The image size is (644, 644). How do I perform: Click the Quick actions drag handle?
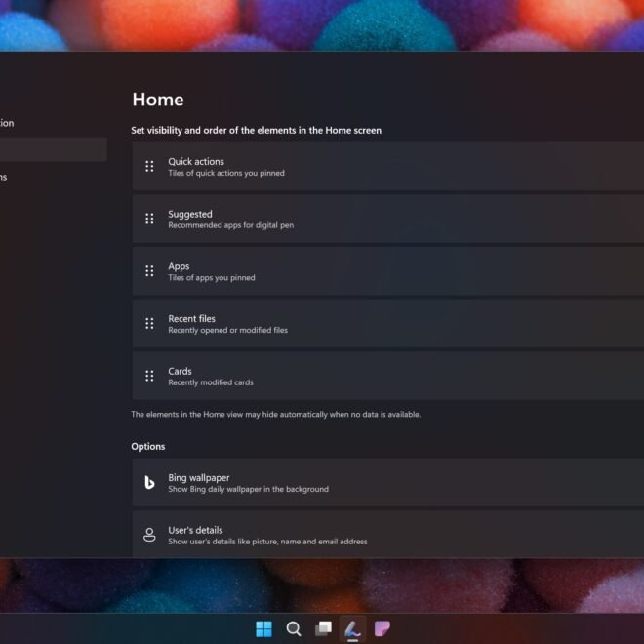click(x=149, y=167)
